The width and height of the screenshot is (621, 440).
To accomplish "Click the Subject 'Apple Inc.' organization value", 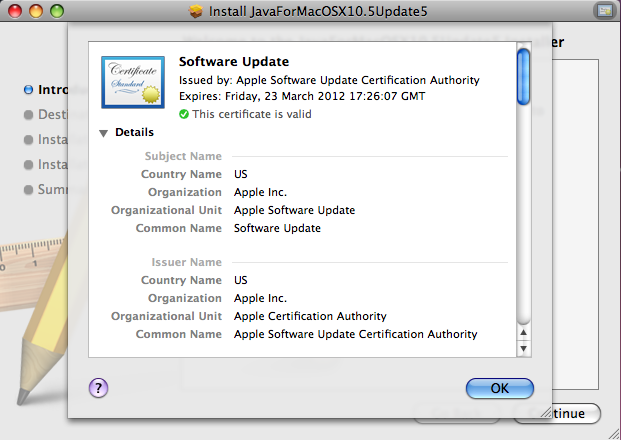I will [260, 192].
